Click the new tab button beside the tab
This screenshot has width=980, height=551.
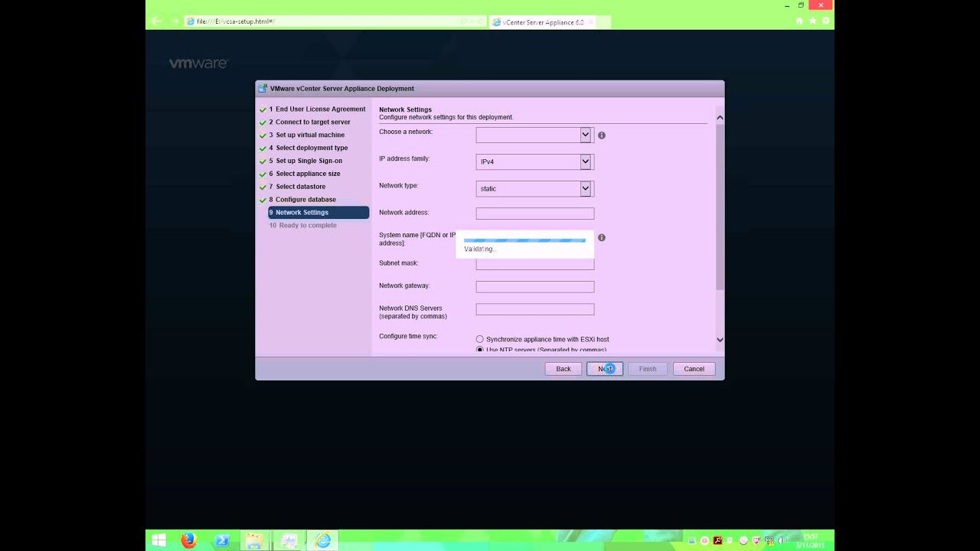coord(604,22)
